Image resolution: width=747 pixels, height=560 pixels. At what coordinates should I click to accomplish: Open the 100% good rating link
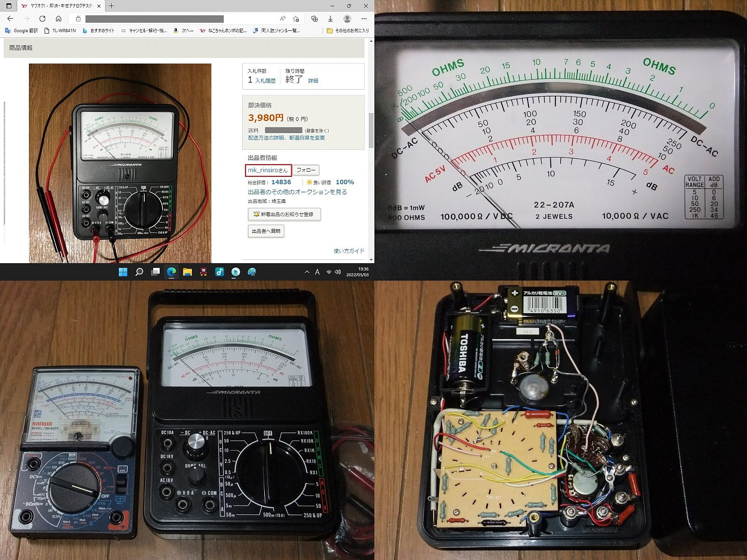345,182
